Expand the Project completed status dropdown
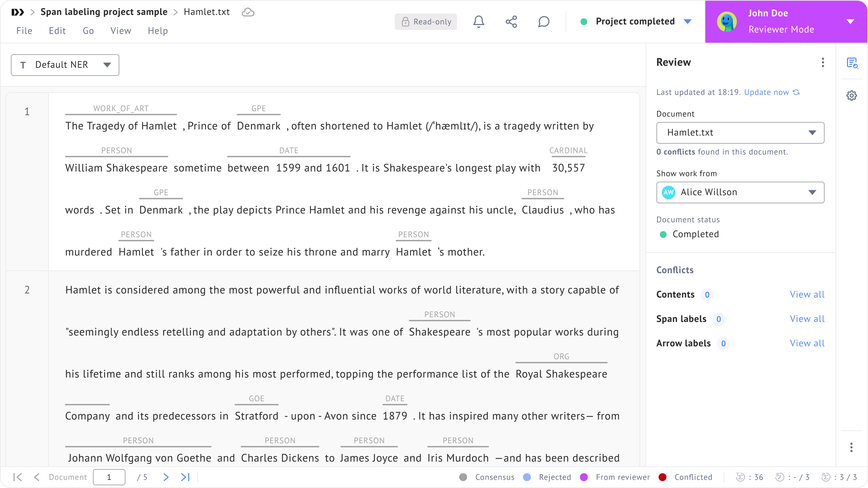 [687, 22]
